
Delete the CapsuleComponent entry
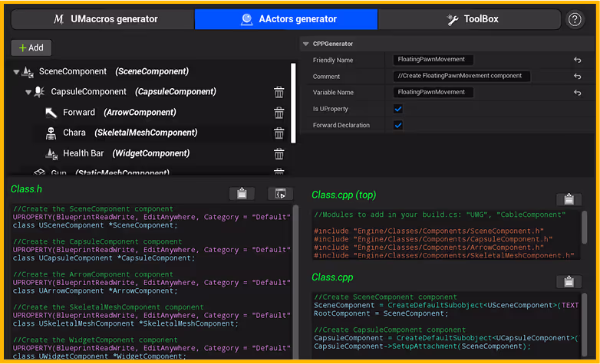coord(279,92)
